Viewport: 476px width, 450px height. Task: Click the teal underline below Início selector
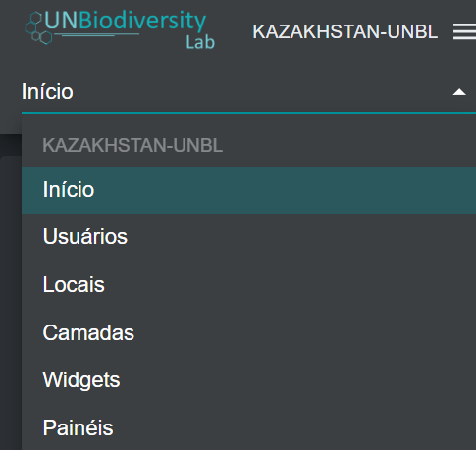[248, 113]
